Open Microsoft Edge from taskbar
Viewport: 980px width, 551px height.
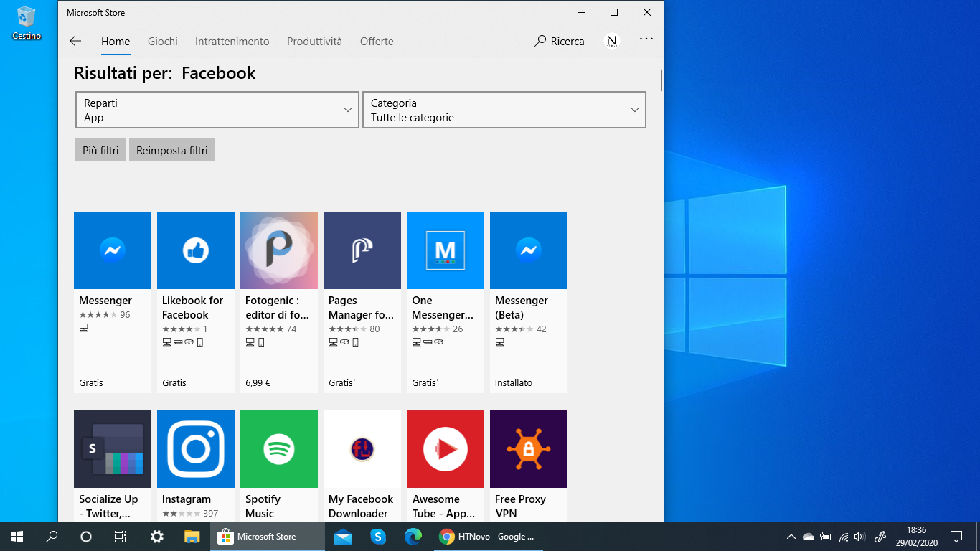(413, 536)
